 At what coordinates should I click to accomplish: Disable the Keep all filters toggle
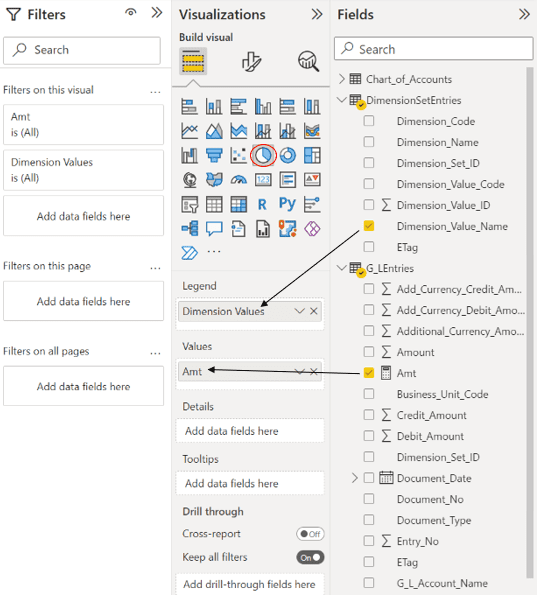coord(310,557)
